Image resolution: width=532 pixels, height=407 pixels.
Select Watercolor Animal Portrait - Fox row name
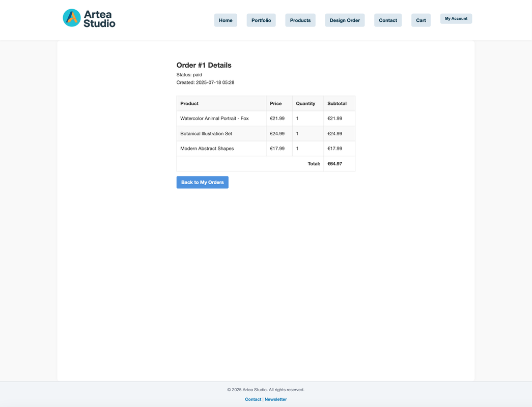[x=214, y=119]
